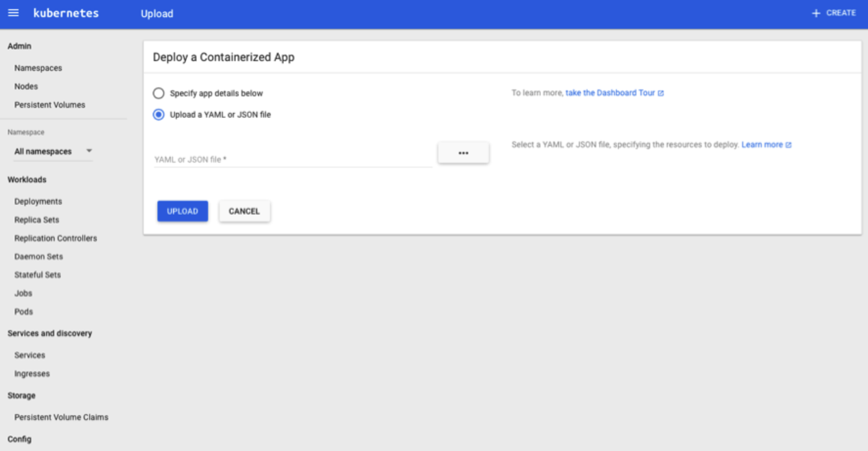The width and height of the screenshot is (868, 451).
Task: Follow the Learn more link
Action: (x=762, y=145)
